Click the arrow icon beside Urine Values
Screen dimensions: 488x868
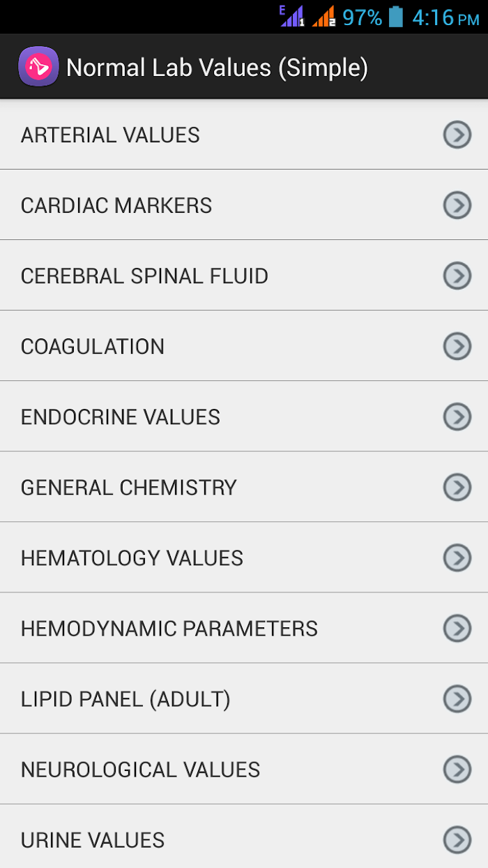click(x=457, y=839)
